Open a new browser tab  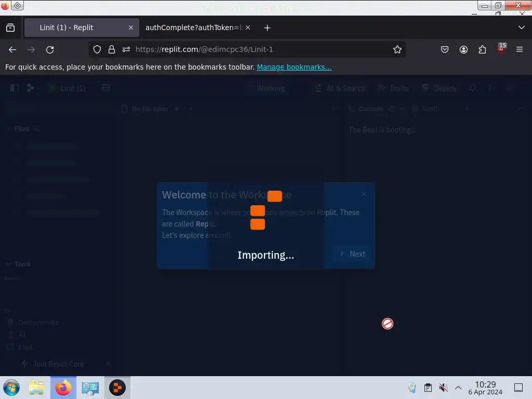tap(268, 28)
